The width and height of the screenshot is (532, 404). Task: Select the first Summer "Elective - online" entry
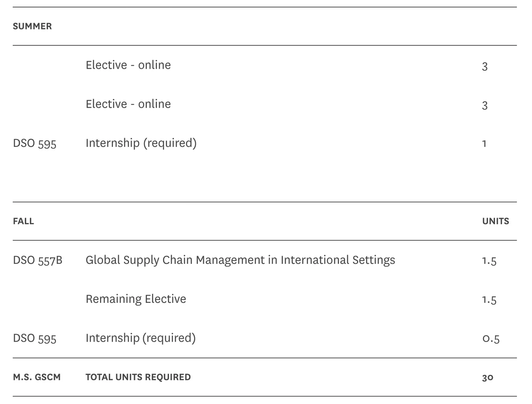click(128, 65)
